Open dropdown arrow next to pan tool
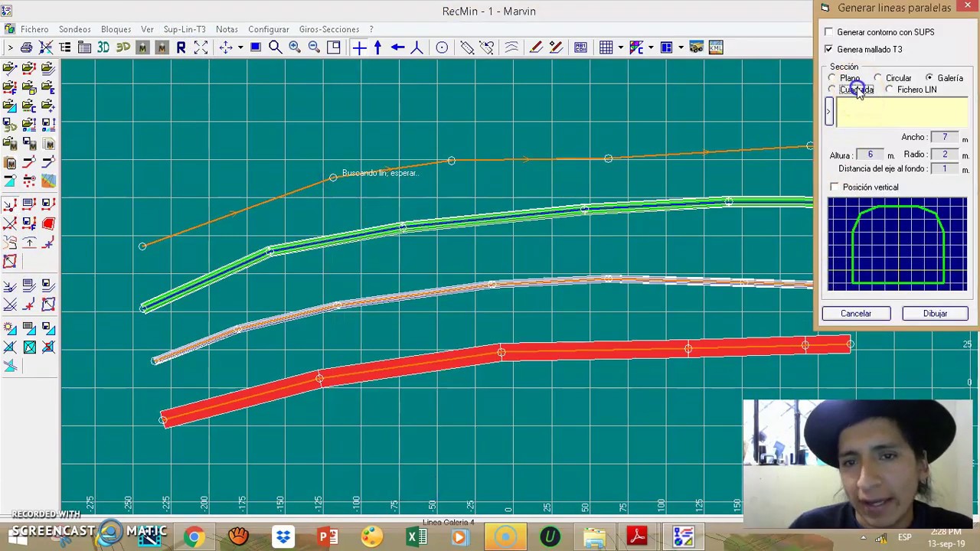 click(x=240, y=47)
